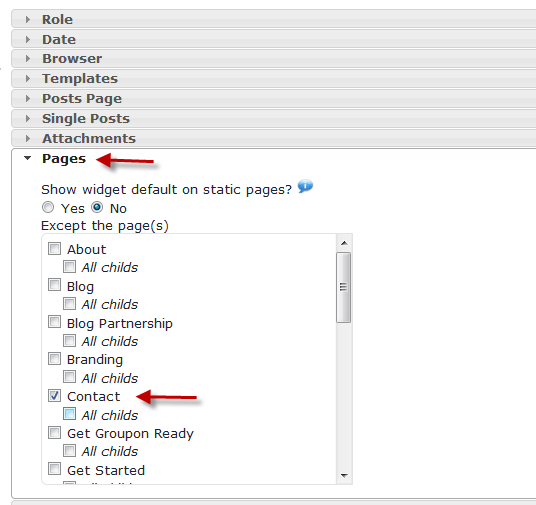Click 'Show widget default on static pages?' text
This screenshot has height=505, width=536.
coord(166,189)
